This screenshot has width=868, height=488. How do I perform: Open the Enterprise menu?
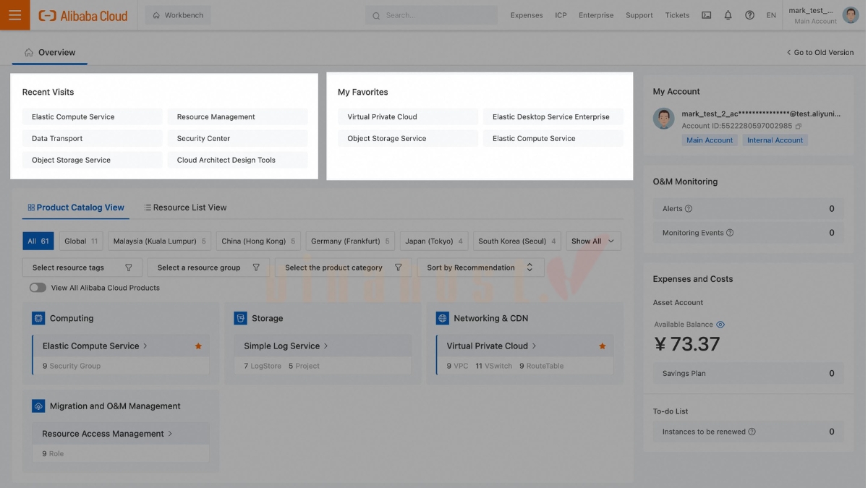click(596, 15)
